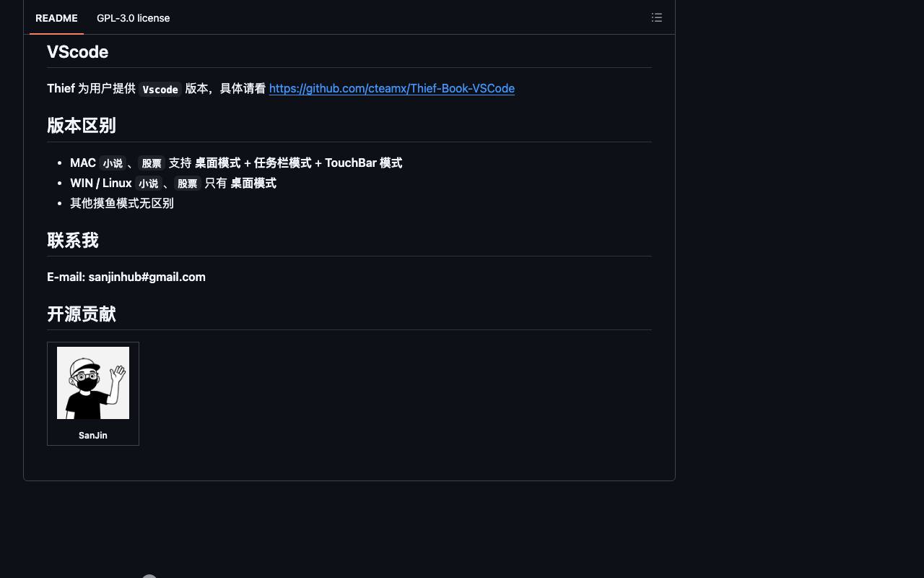Click the bold text 桌面模式 + 任务栏模式 + TouchBar 模式
Screen dimensions: 924x578
(298, 163)
